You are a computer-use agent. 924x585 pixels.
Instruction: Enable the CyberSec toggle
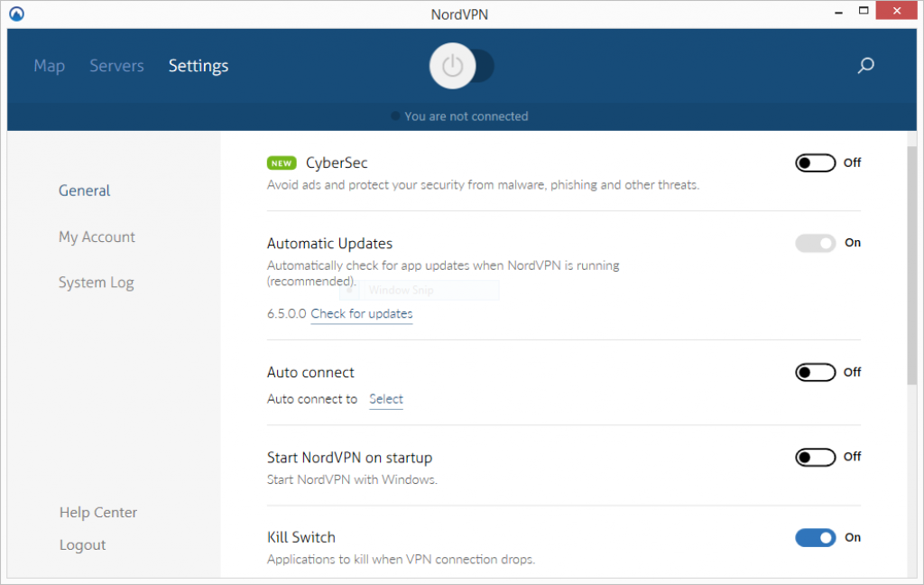point(815,162)
